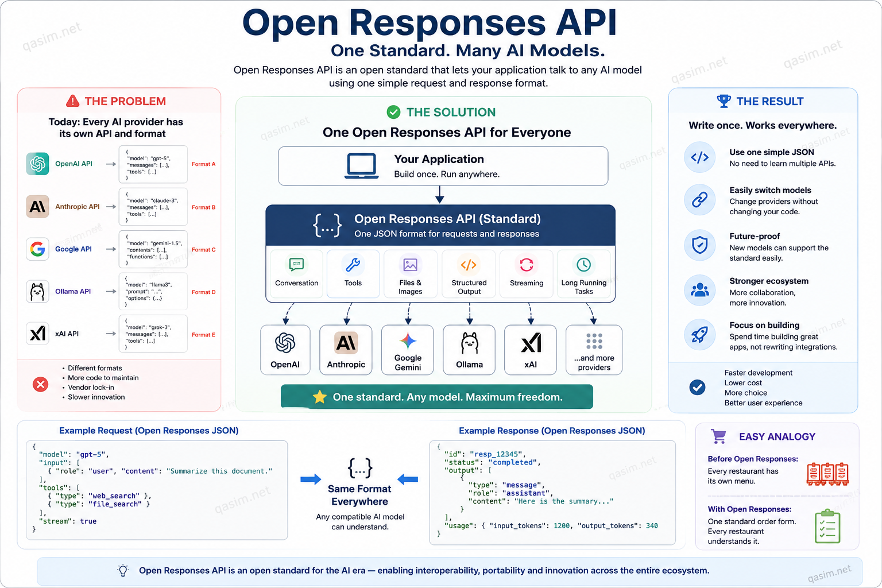The width and height of the screenshot is (882, 588).
Task: Click the code brackets icon for simple JSON
Action: click(700, 157)
